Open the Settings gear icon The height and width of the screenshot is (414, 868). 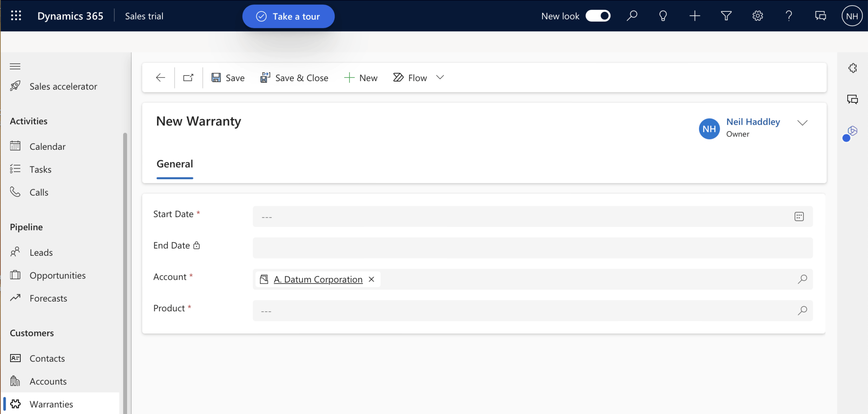pos(757,16)
